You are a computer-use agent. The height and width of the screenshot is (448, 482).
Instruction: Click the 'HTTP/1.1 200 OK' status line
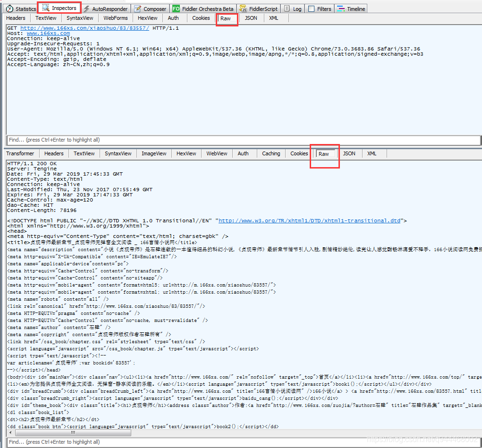click(x=32, y=164)
